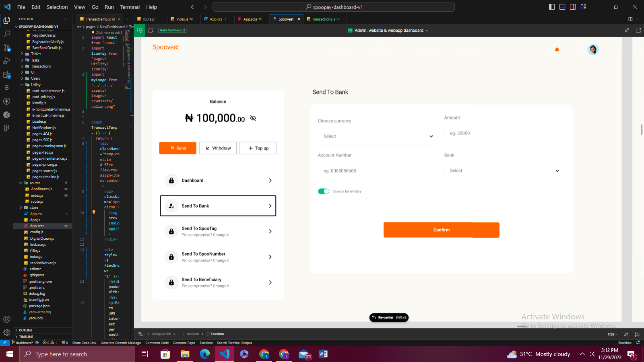The height and width of the screenshot is (362, 644).
Task: Open the Blackbox panel in activity bar
Action: (7, 88)
